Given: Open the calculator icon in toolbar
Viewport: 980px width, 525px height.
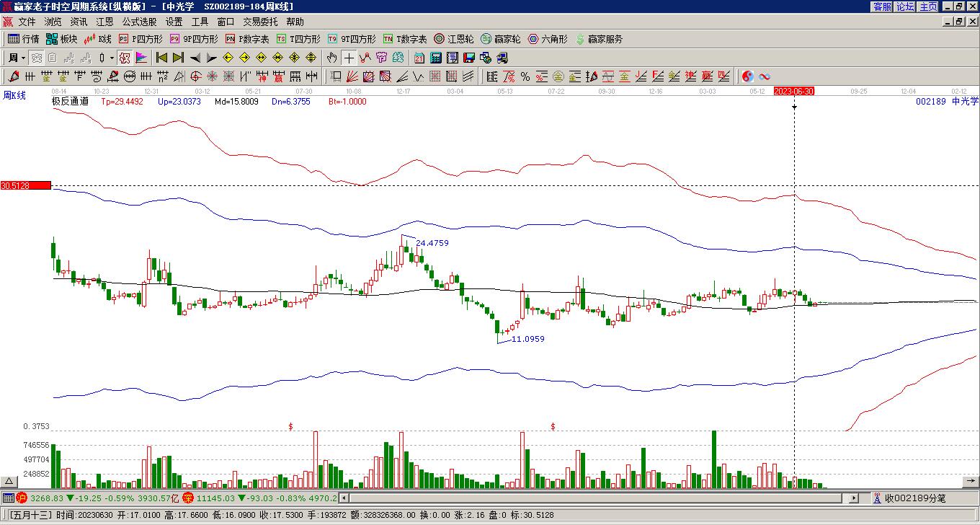Looking at the screenshot, I should point(436,58).
